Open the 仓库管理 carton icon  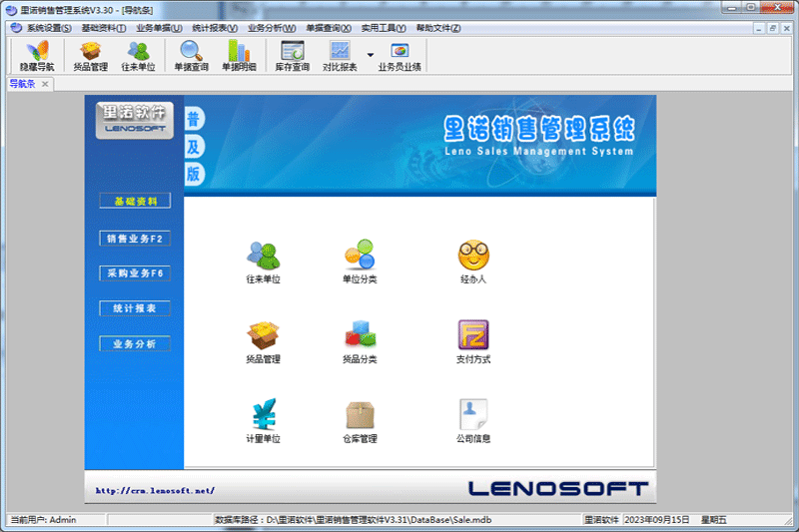pos(360,421)
